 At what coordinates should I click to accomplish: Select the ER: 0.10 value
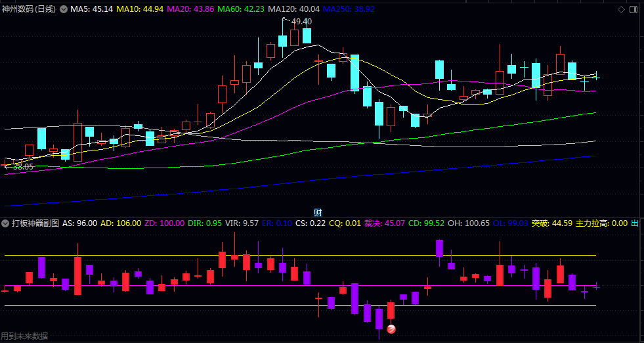[277, 223]
